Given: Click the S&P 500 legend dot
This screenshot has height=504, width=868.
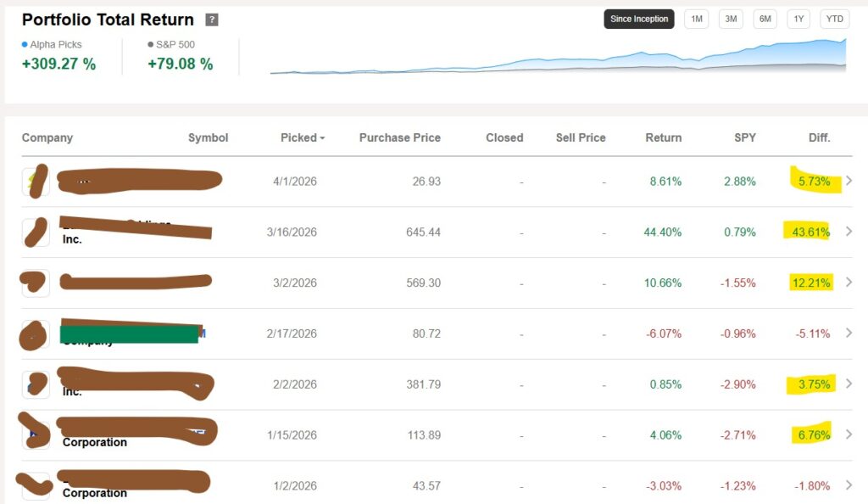Looking at the screenshot, I should click(x=150, y=44).
